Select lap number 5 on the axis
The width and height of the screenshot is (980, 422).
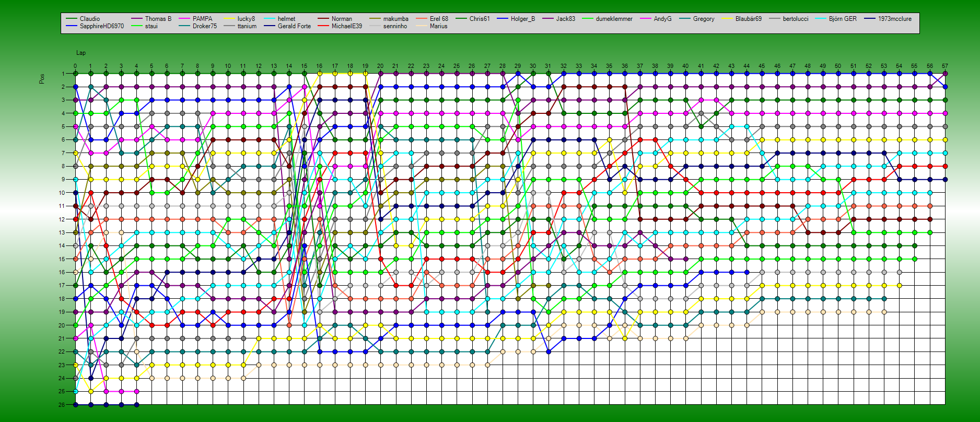point(151,66)
